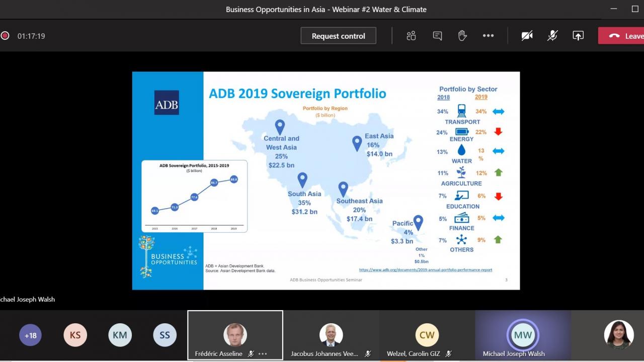
Task: Click the $31.2 bn South Asia value
Action: tap(304, 212)
